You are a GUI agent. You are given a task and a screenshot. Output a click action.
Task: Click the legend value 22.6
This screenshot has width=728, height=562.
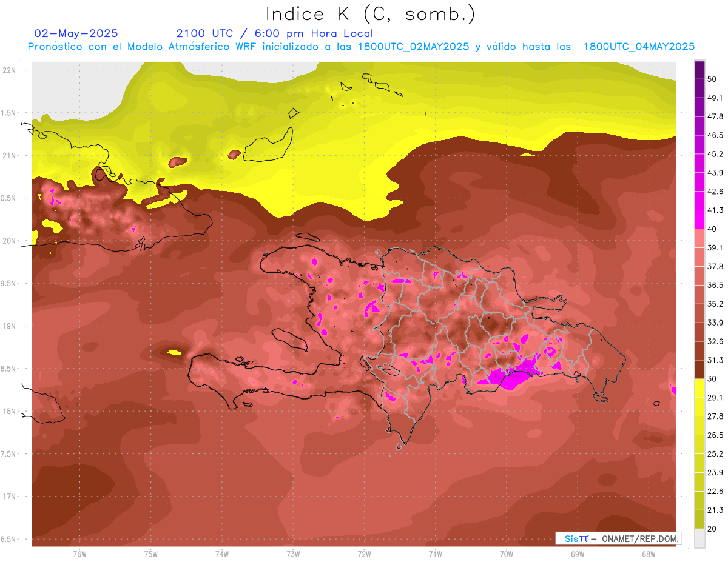tap(715, 492)
